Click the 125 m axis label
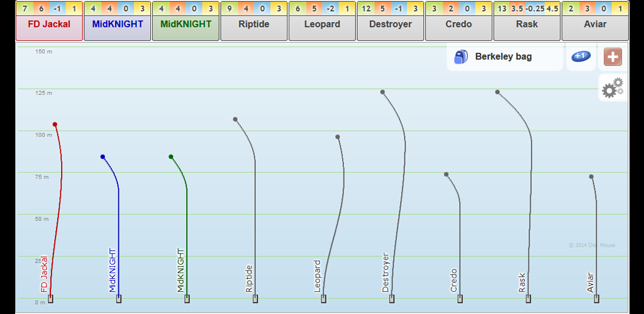Screen dimensions: 644x314 click(43, 93)
